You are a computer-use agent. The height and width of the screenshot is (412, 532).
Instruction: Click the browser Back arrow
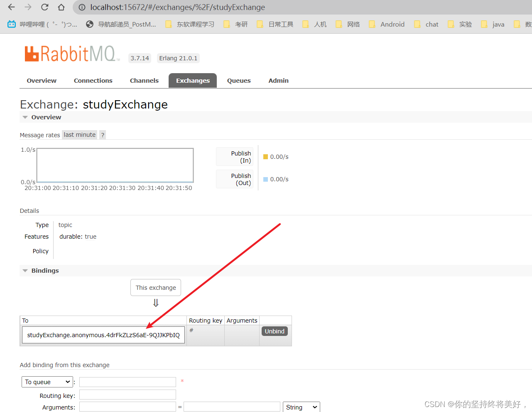point(11,7)
